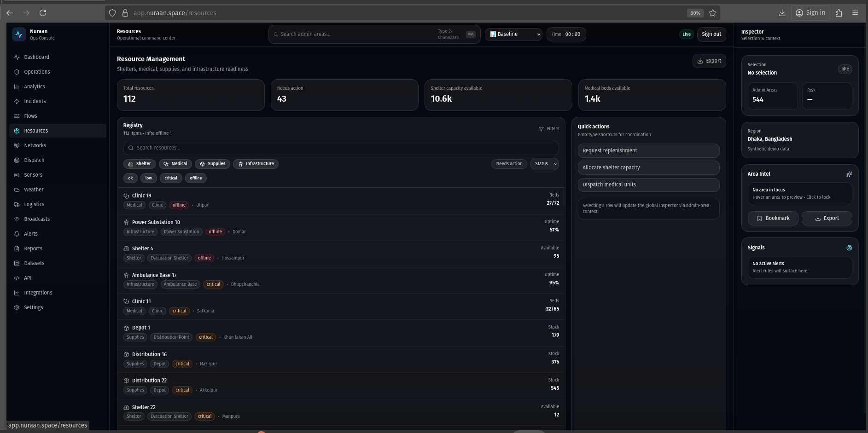Enable the critical status filter chip
This screenshot has height=433, width=868.
point(171,178)
